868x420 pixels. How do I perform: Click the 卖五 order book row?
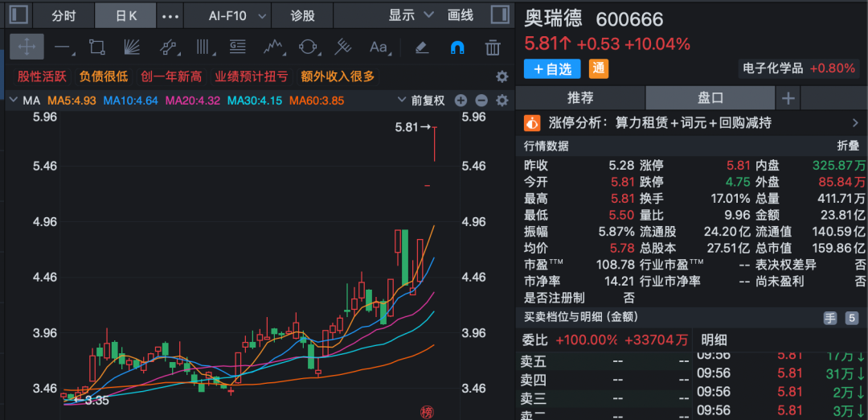click(604, 362)
